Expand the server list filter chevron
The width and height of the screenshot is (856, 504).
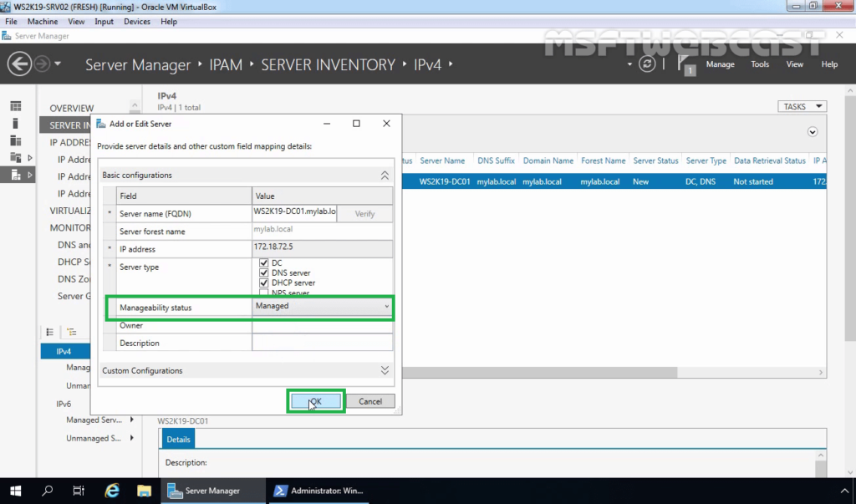(813, 131)
